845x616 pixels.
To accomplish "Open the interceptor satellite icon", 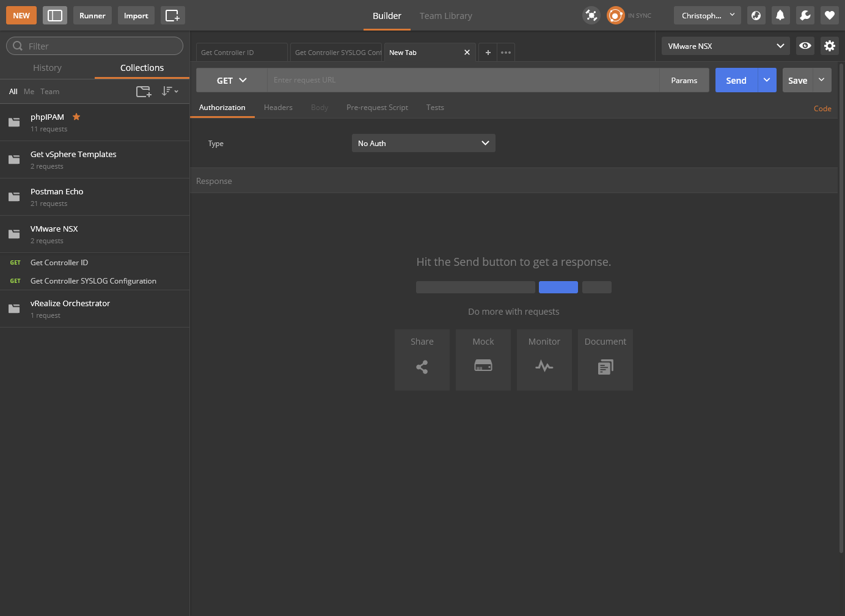I will tap(591, 15).
